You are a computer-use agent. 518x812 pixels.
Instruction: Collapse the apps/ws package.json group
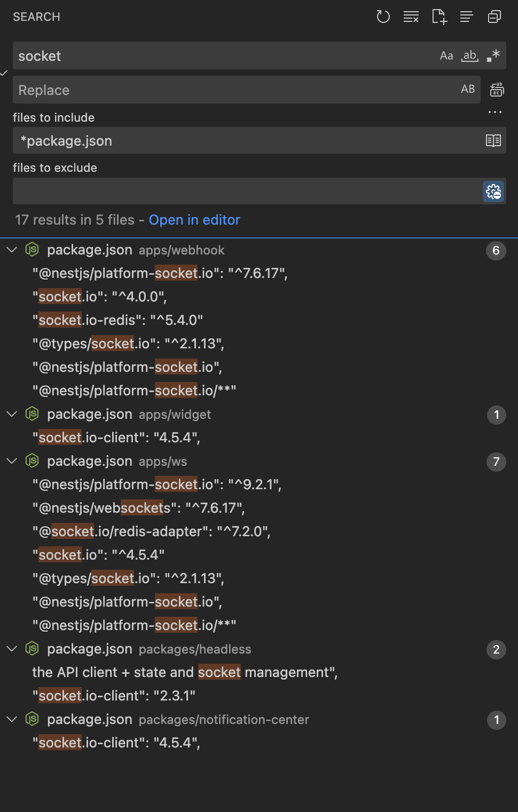(x=12, y=460)
